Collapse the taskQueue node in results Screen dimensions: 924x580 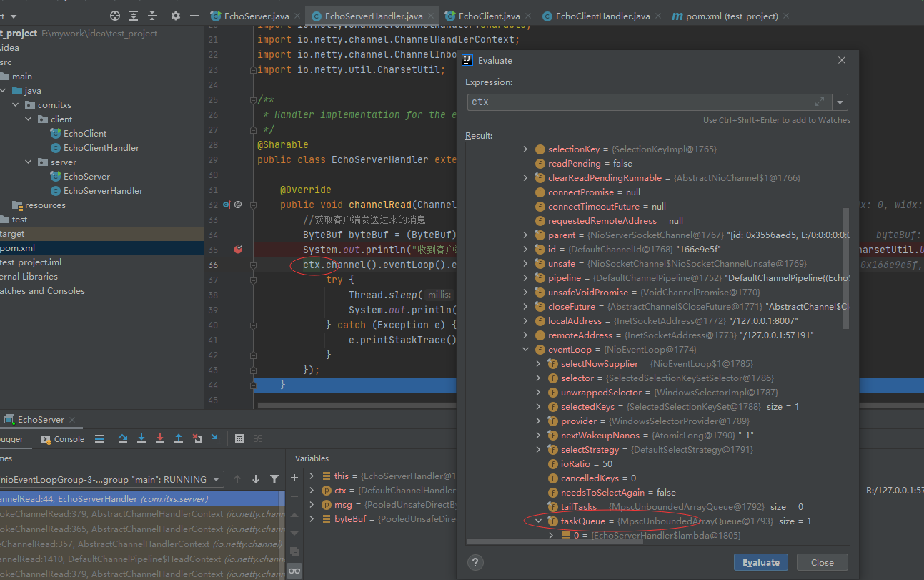[540, 521]
